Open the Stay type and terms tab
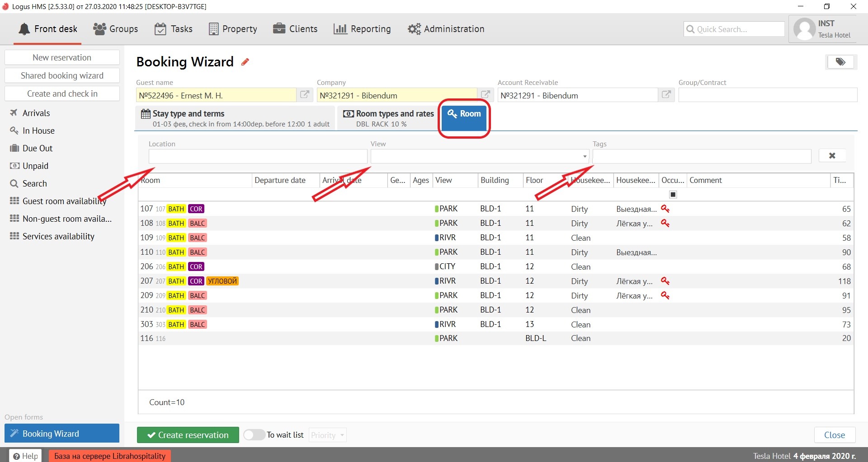Screen dimensions: 868x462 (x=235, y=118)
